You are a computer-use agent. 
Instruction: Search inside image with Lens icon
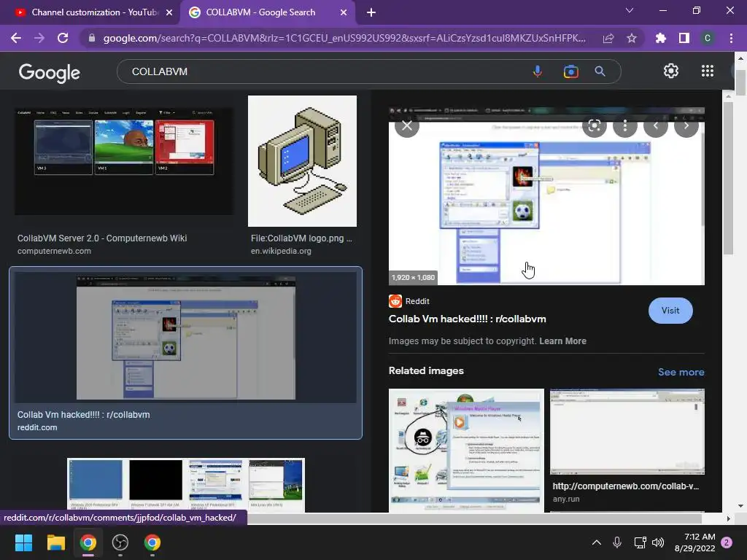[594, 125]
